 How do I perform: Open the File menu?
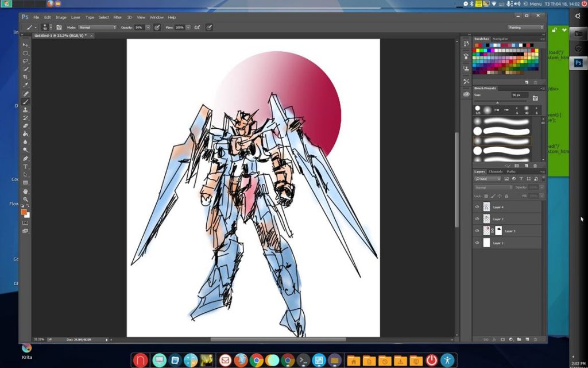coord(36,17)
